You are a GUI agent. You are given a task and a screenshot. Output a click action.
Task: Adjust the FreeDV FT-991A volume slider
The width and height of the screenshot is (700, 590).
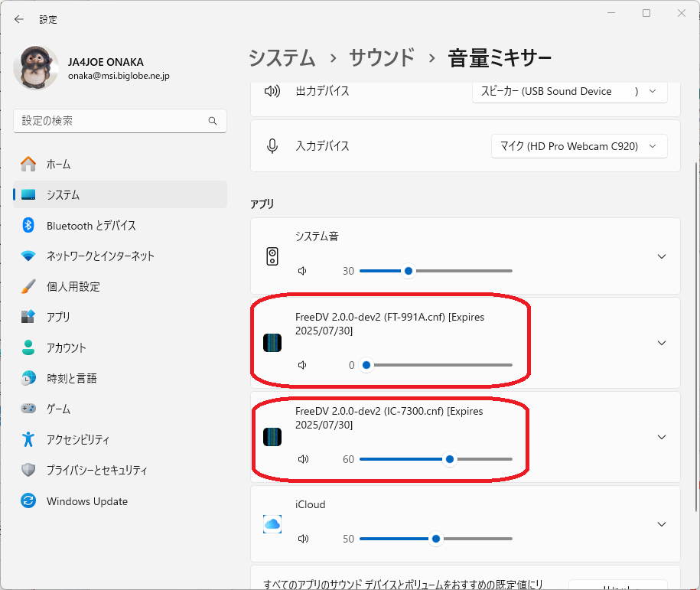tap(436, 365)
